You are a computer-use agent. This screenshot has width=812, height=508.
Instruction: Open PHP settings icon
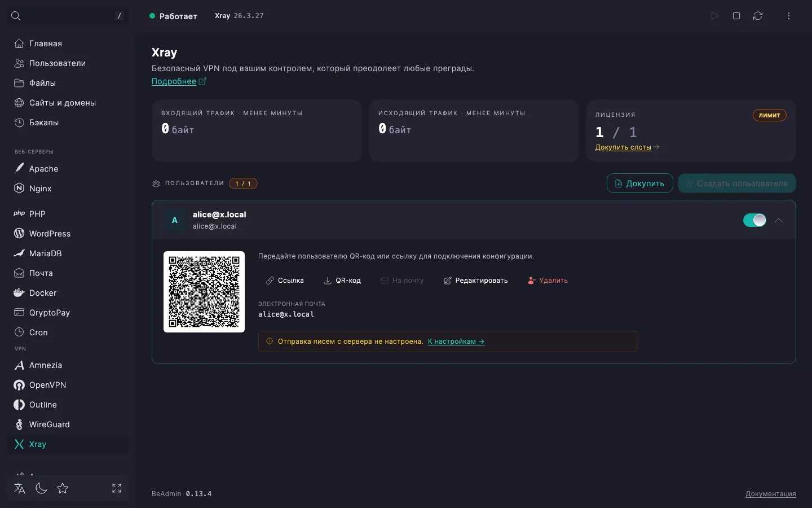pos(19,214)
